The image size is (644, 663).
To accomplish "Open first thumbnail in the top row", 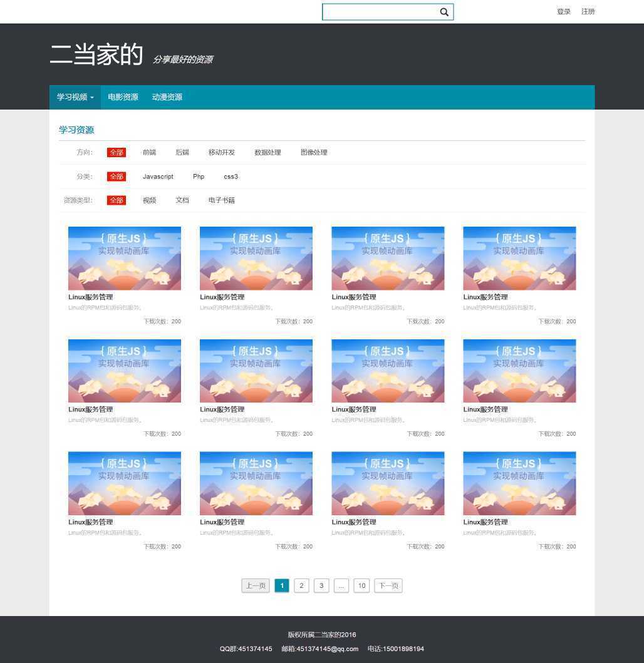I will click(x=125, y=258).
